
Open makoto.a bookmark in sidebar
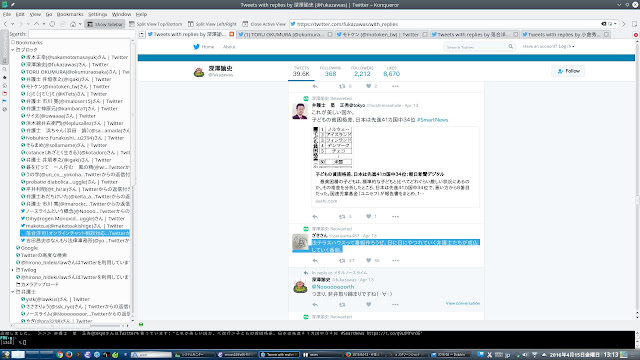[x=72, y=226]
